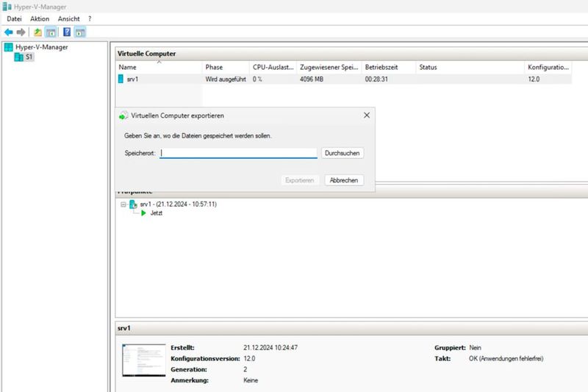
Task: Click the Gruppiert value 'Nein'
Action: [x=475, y=348]
